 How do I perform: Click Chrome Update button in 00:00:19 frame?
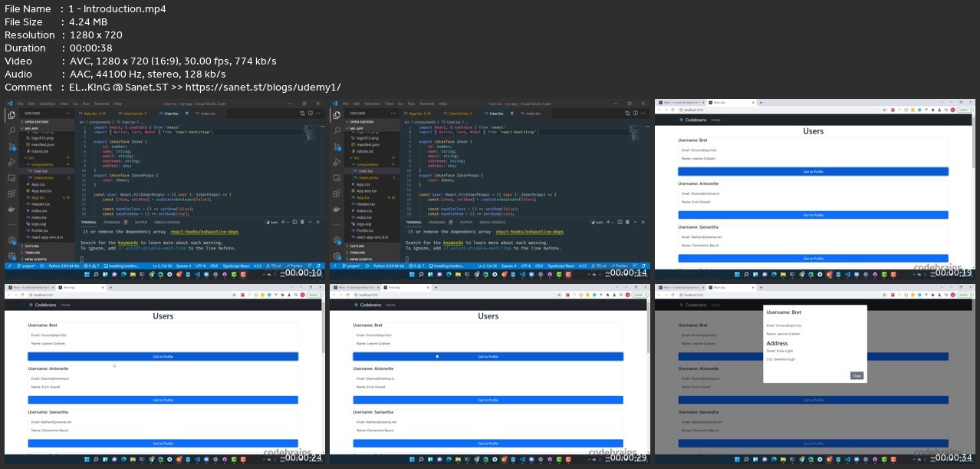click(963, 110)
